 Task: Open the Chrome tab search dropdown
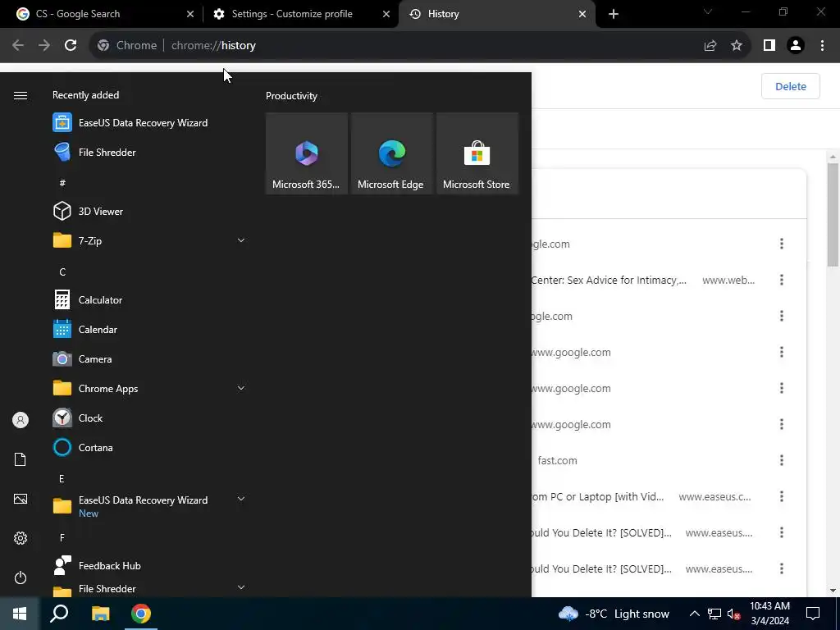pyautogui.click(x=708, y=11)
